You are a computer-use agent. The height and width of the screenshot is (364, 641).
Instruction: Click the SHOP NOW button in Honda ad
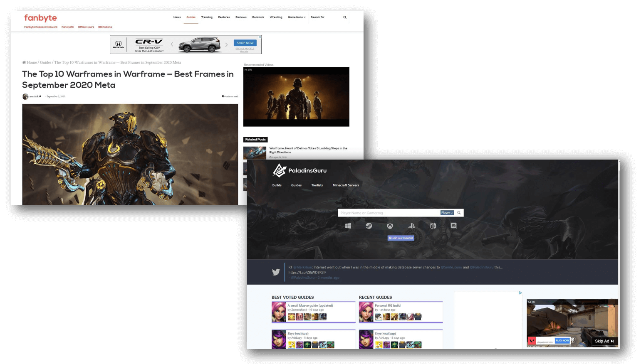(x=245, y=43)
